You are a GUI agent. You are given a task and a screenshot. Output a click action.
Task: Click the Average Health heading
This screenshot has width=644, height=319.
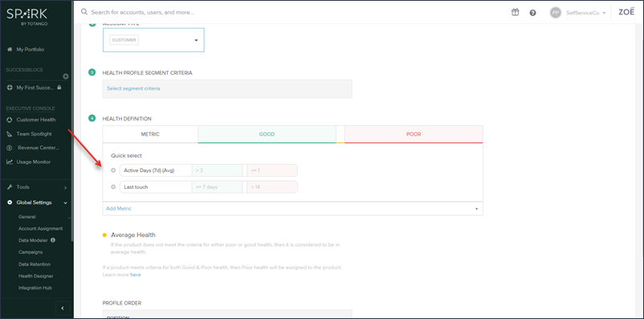133,235
